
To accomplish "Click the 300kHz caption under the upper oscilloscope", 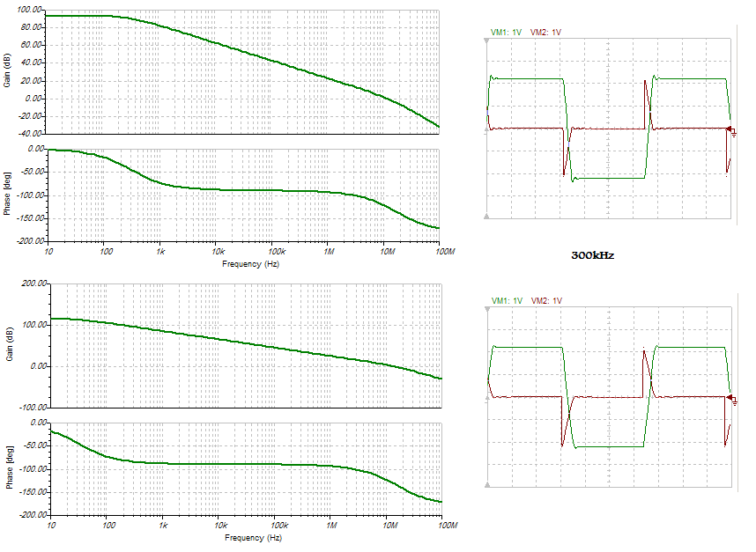I will coord(593,255).
